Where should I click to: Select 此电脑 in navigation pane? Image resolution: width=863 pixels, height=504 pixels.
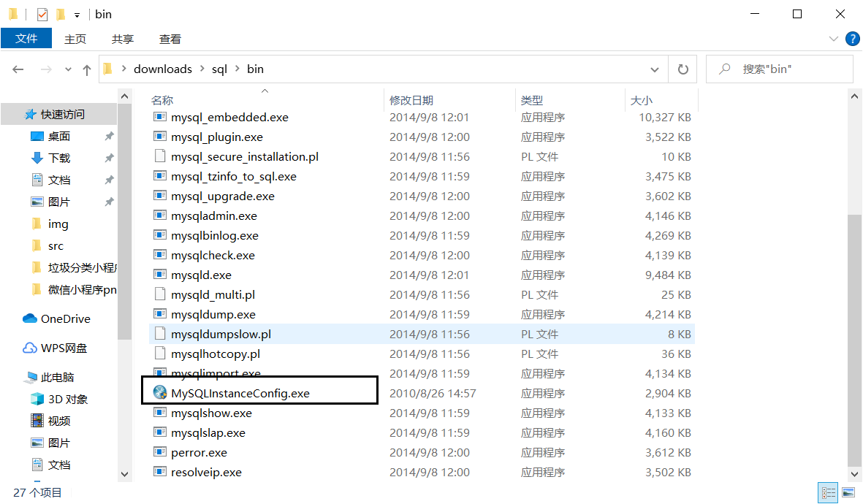pos(50,378)
